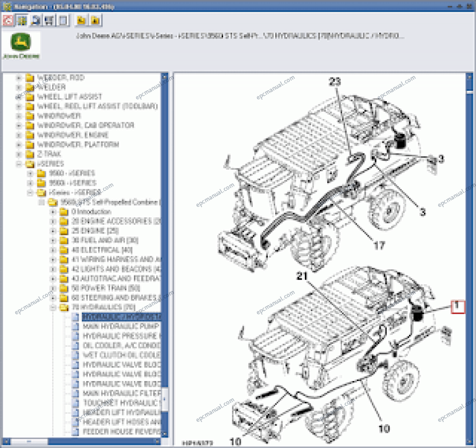Click the John Deere logo

point(20,46)
